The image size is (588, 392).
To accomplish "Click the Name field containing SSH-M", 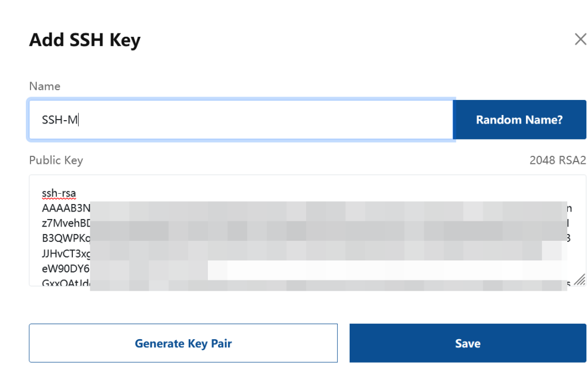I will click(x=241, y=120).
